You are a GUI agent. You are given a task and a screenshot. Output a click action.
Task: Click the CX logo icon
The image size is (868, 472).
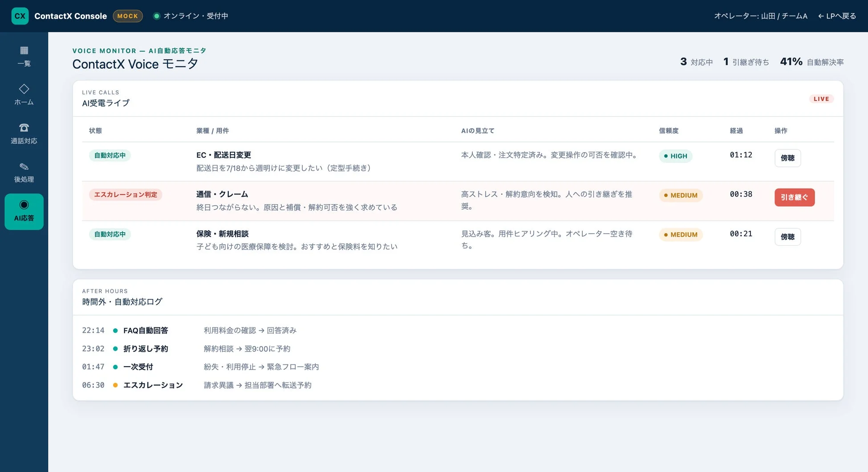click(20, 16)
